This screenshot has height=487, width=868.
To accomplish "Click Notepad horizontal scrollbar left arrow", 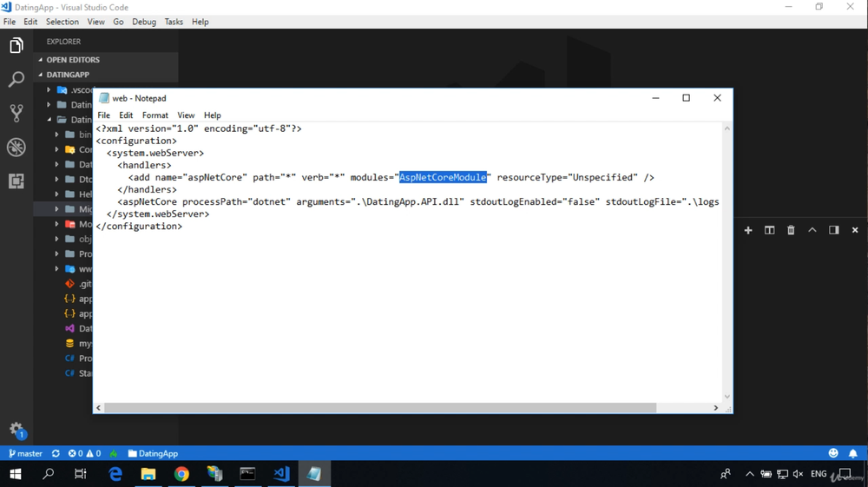I will click(99, 408).
